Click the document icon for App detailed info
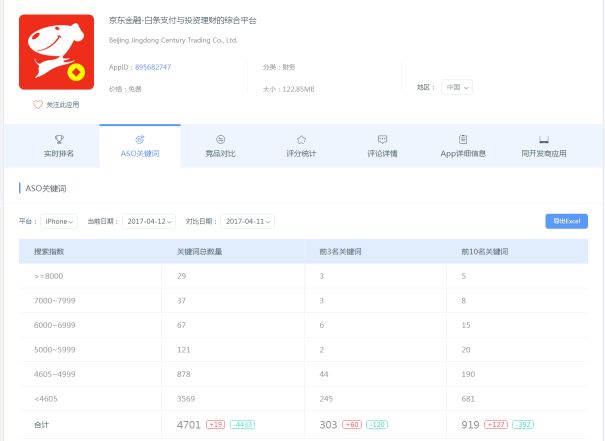Screen dimensions: 605x441 pyautogui.click(x=463, y=139)
